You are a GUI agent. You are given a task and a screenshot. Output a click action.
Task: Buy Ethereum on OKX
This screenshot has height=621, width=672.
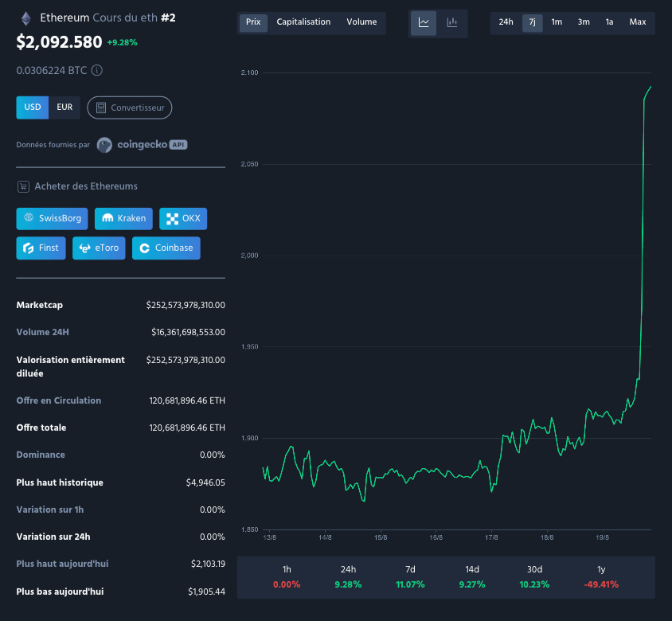[183, 219]
